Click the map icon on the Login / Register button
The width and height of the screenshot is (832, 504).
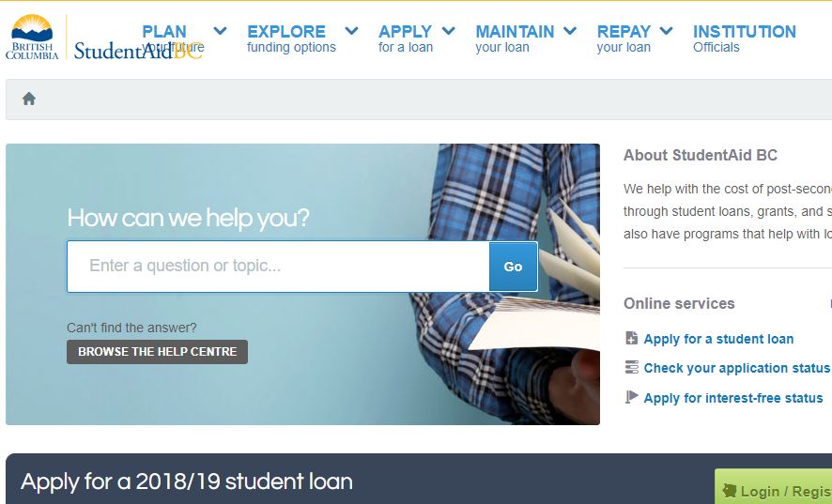click(730, 491)
